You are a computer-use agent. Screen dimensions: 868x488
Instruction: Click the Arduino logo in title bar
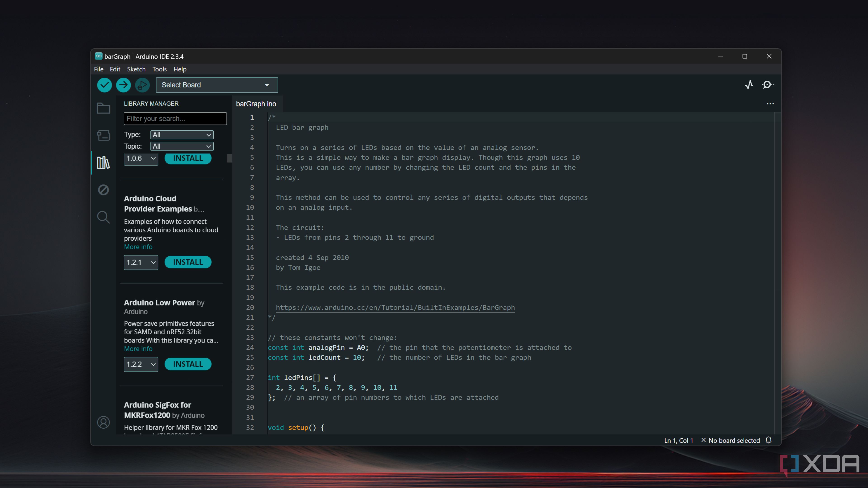coord(98,56)
